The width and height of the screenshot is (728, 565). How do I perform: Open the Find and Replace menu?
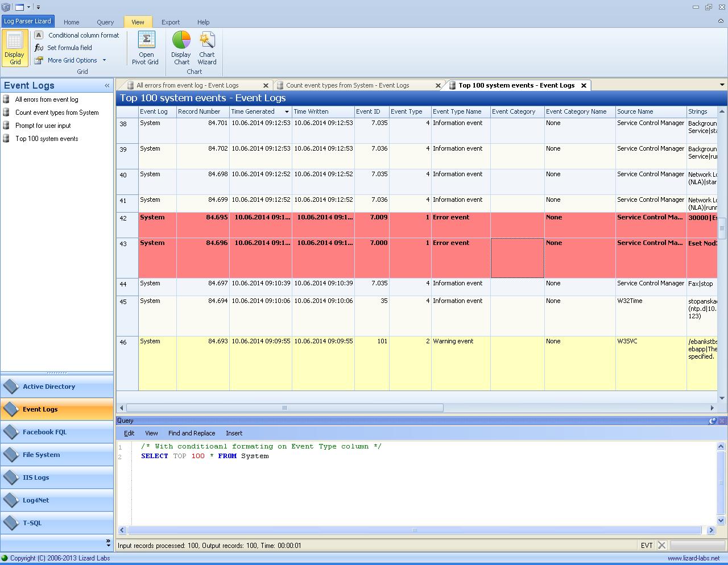pos(192,433)
